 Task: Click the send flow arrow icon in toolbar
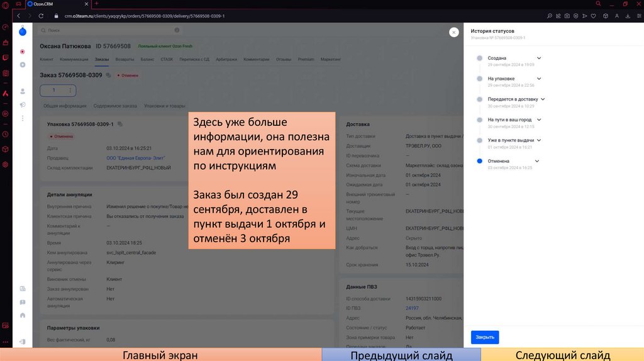(585, 16)
